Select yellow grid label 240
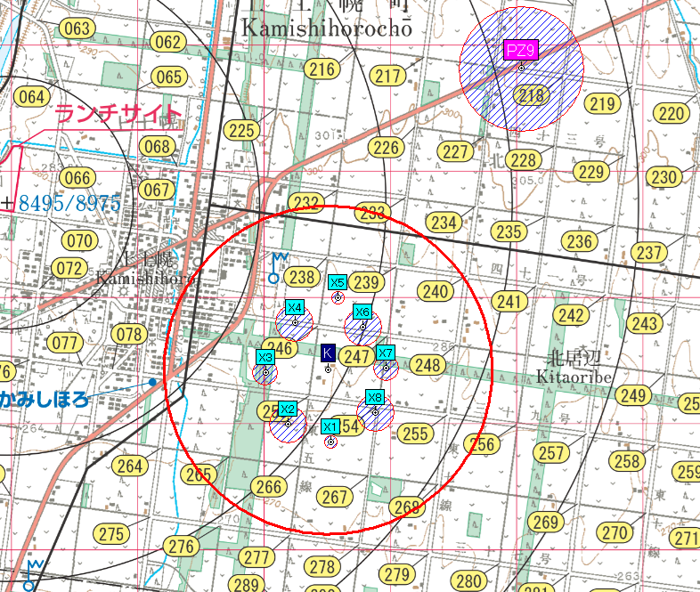The width and height of the screenshot is (700, 592). point(435,292)
